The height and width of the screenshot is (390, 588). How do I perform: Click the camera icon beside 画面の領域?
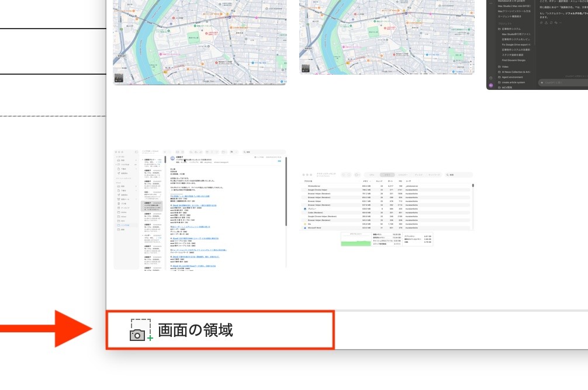[141, 330]
